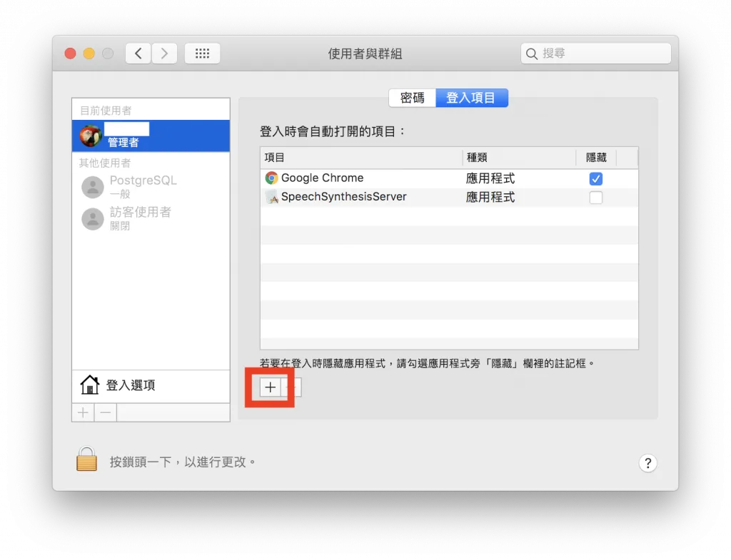Go forward with the right chevron button
731x560 pixels.
pos(164,54)
